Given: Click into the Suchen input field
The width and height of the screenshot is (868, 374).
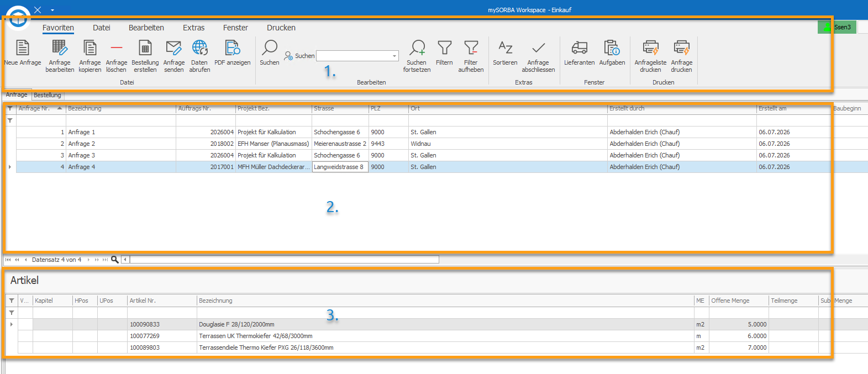Looking at the screenshot, I should 354,56.
